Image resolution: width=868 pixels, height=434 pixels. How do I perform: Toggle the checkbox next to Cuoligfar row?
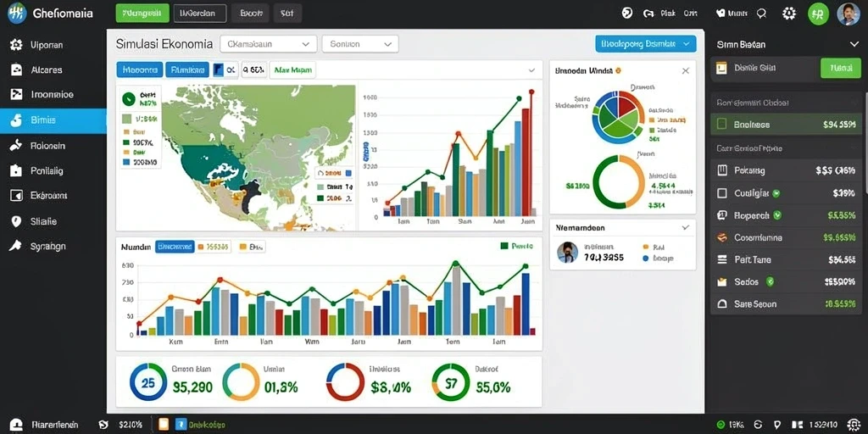[x=721, y=193]
